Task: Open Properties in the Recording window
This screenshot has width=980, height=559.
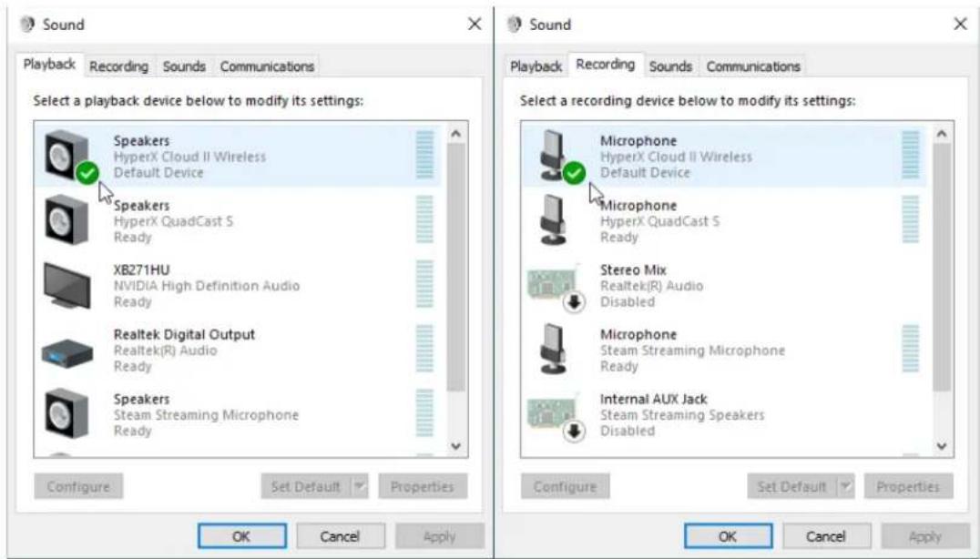Action: [x=908, y=486]
